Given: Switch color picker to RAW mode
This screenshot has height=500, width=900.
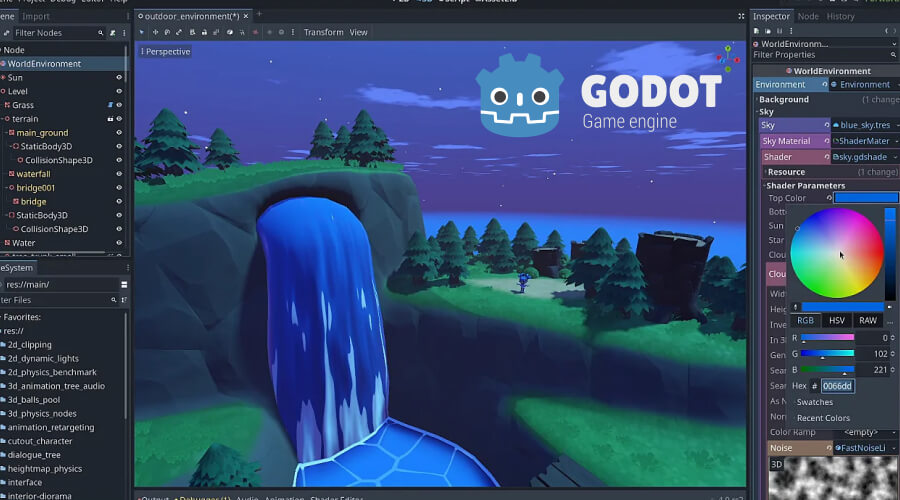Looking at the screenshot, I should tap(867, 320).
